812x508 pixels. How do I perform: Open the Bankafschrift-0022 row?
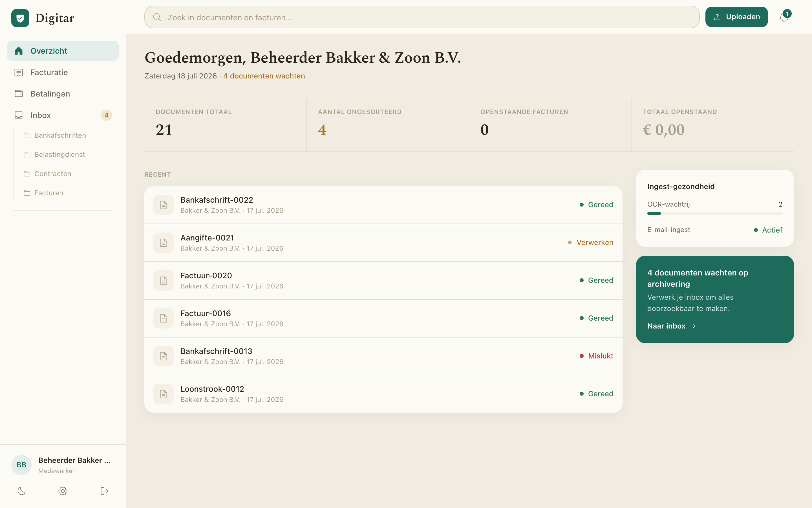click(383, 205)
